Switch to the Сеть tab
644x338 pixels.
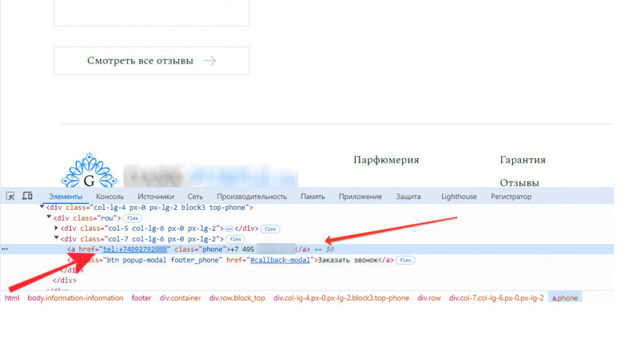(x=195, y=197)
